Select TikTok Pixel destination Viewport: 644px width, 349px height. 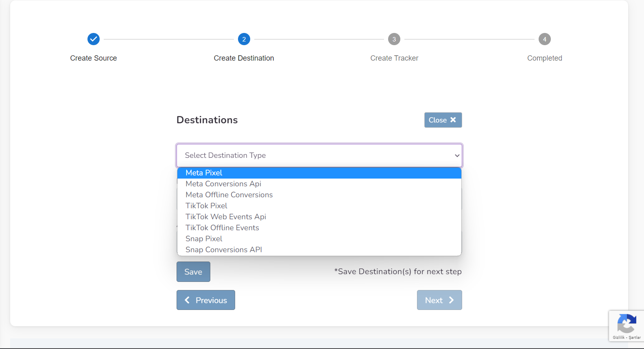(x=319, y=206)
